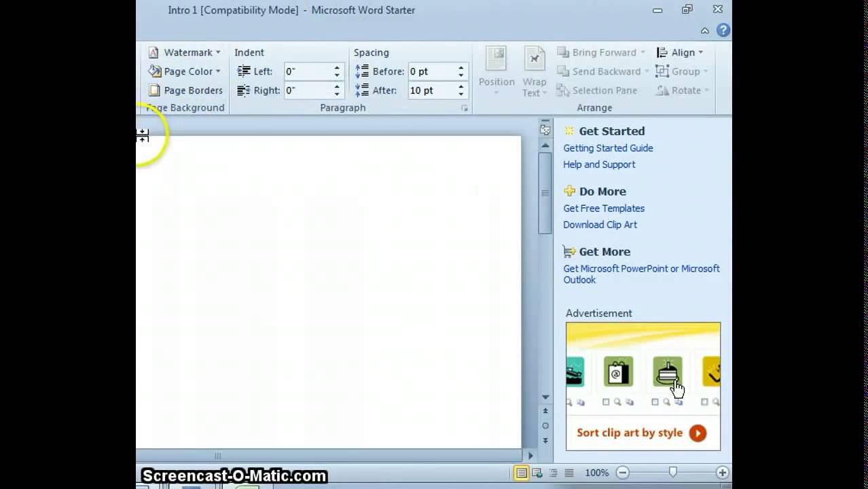Click the birthday cake clip art thumbnail
Viewport: 868px width, 489px height.
tap(668, 372)
